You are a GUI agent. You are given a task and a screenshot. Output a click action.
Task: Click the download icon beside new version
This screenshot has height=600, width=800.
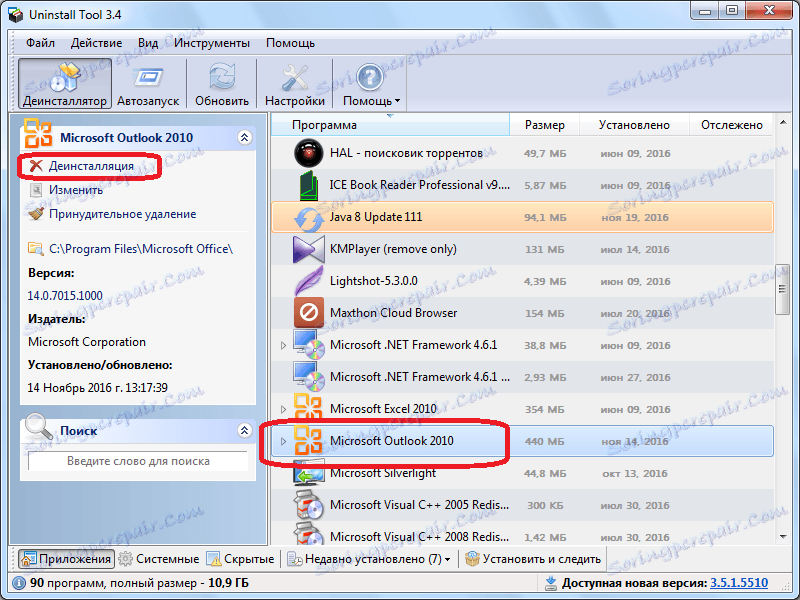[x=551, y=583]
